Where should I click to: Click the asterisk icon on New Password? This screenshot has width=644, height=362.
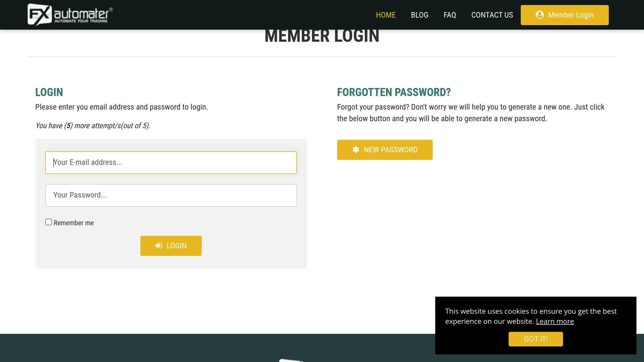coord(356,150)
